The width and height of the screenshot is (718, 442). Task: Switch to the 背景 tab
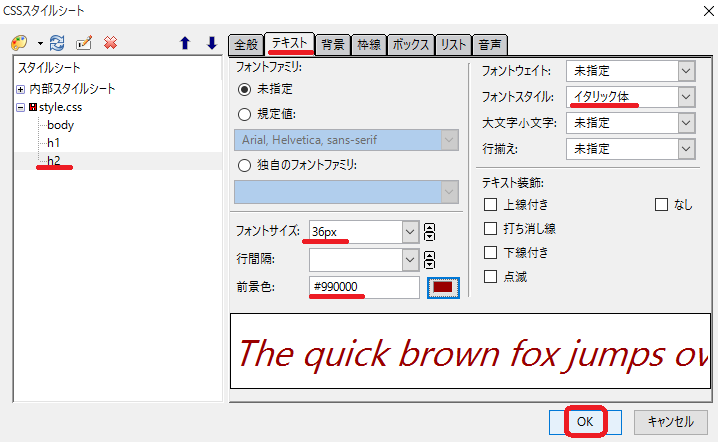coord(333,45)
